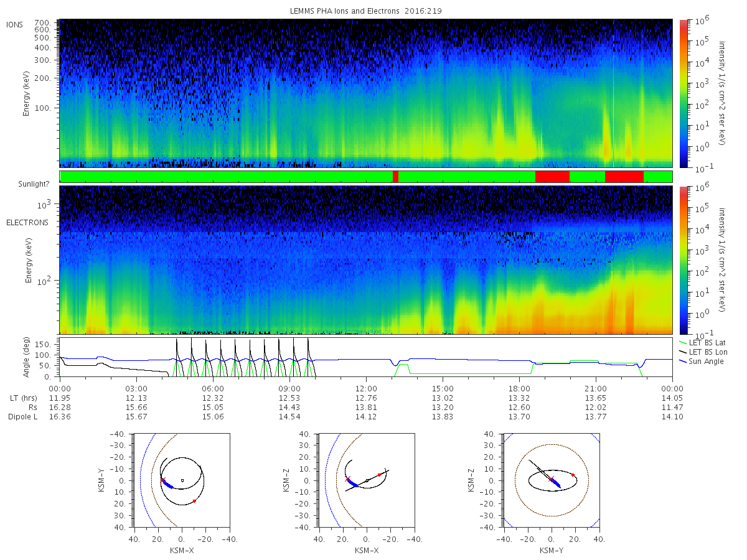Select the "LET BS Lon" legend entry
The height and width of the screenshot is (560, 747).
click(703, 352)
